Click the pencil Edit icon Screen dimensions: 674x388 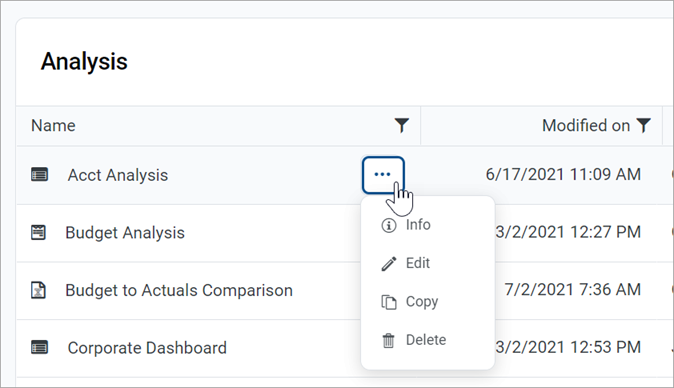tap(389, 263)
